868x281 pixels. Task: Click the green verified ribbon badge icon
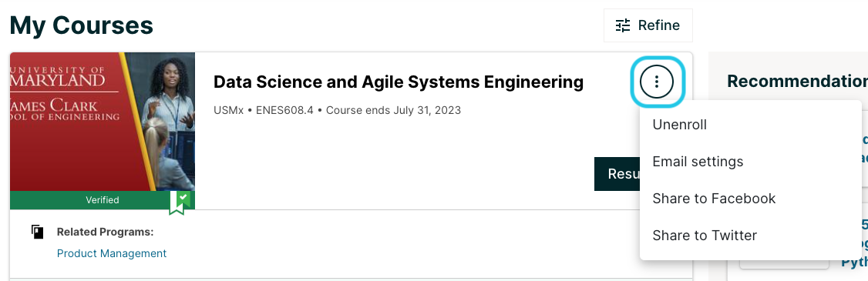[180, 202]
